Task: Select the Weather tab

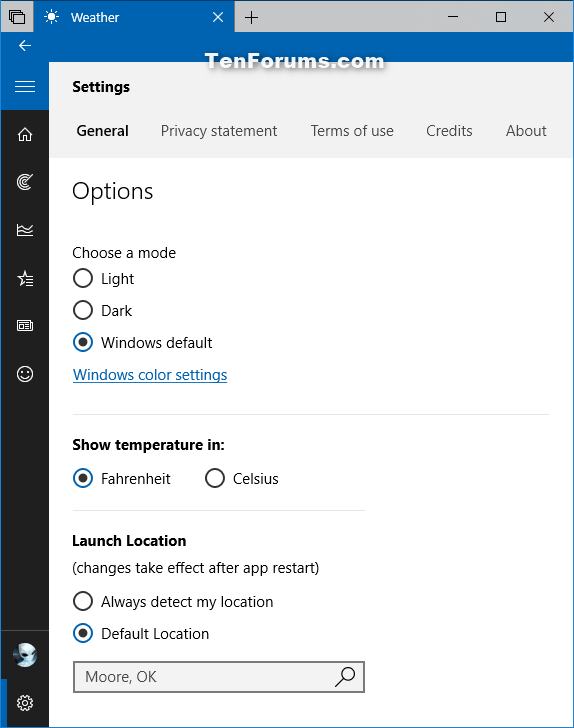Action: [x=134, y=17]
